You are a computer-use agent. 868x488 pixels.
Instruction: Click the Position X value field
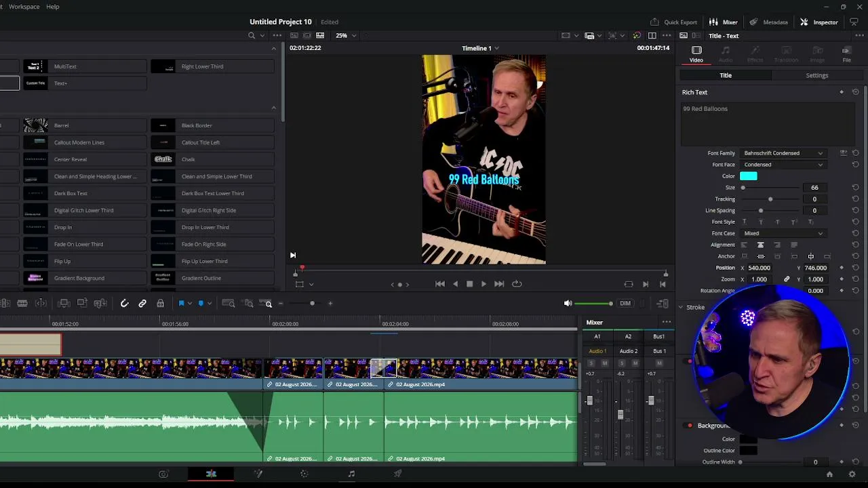pos(759,268)
